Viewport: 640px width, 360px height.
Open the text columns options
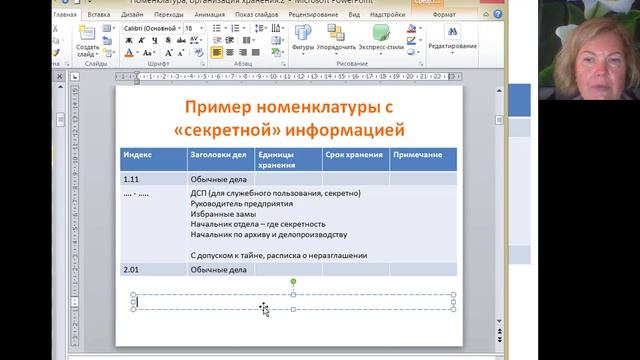(x=248, y=40)
